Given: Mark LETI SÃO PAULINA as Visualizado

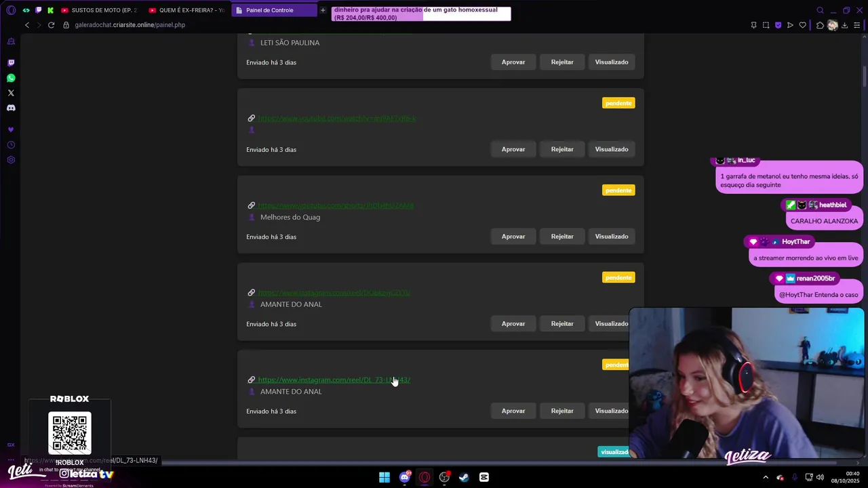Looking at the screenshot, I should point(612,62).
